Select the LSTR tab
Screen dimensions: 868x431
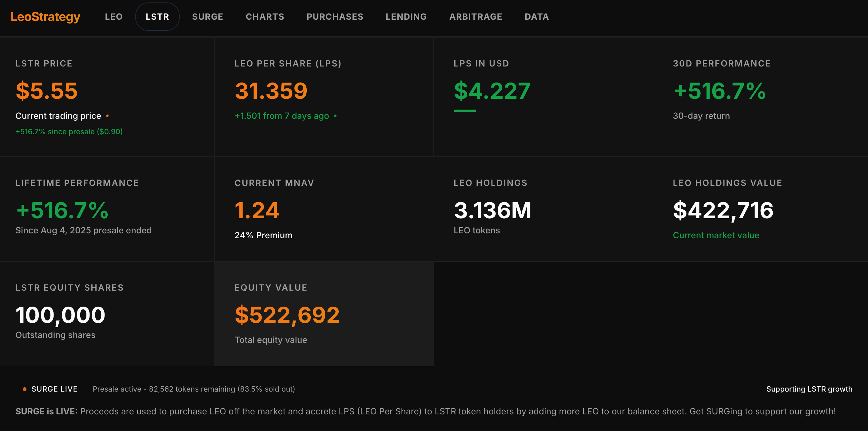pos(157,17)
